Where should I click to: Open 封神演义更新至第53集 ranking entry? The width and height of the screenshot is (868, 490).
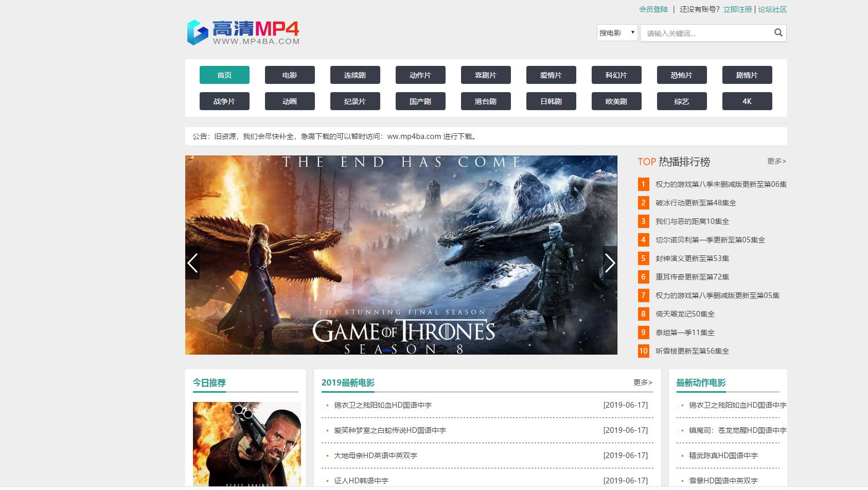point(692,258)
